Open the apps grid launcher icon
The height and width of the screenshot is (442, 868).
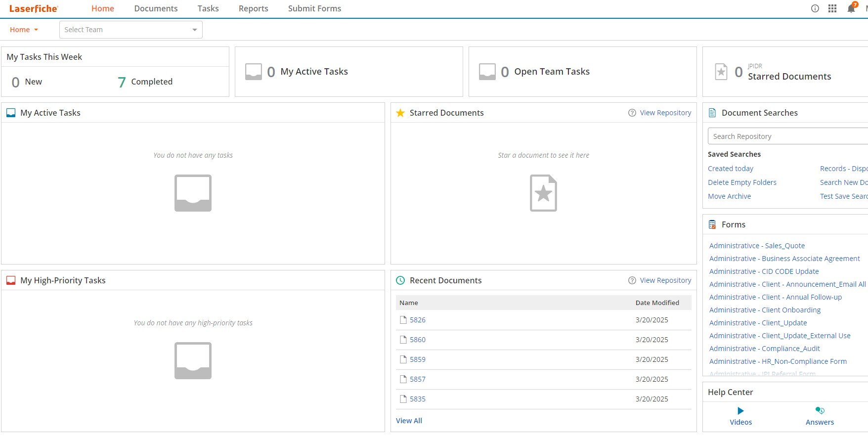coord(832,9)
